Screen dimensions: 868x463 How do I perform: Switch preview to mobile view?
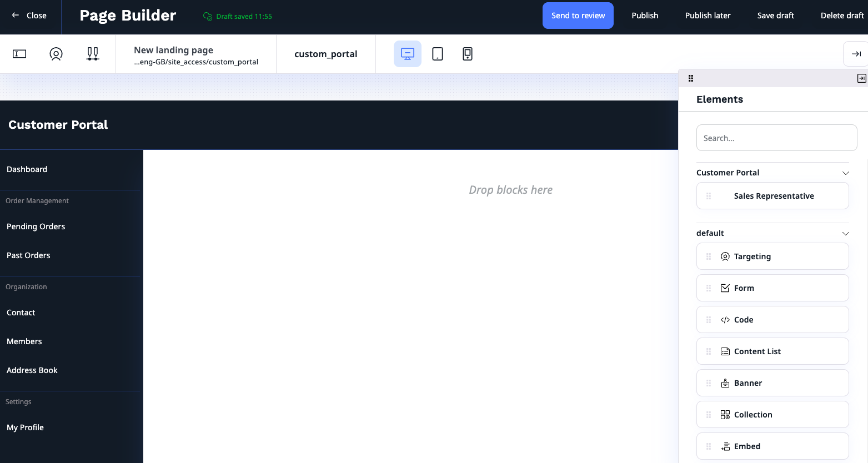click(x=467, y=53)
